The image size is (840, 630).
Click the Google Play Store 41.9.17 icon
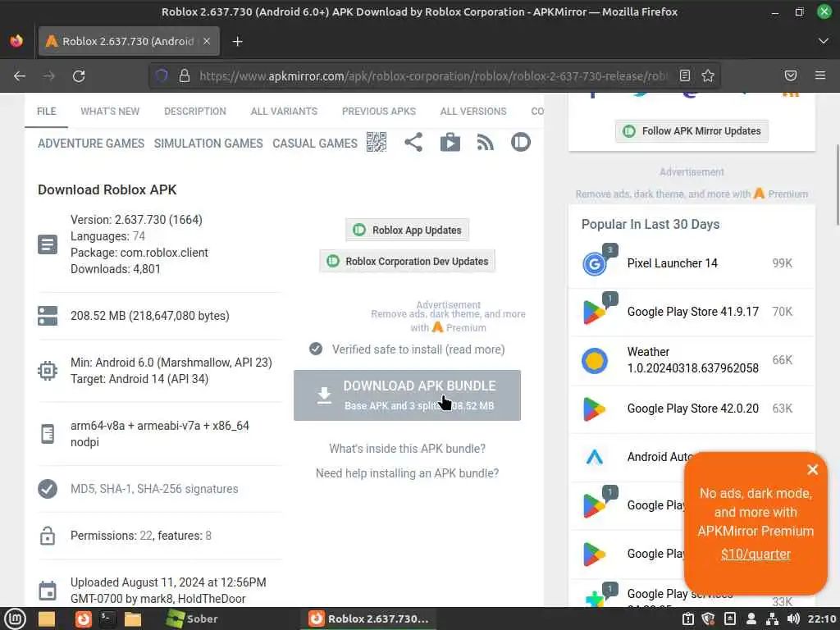coord(595,313)
